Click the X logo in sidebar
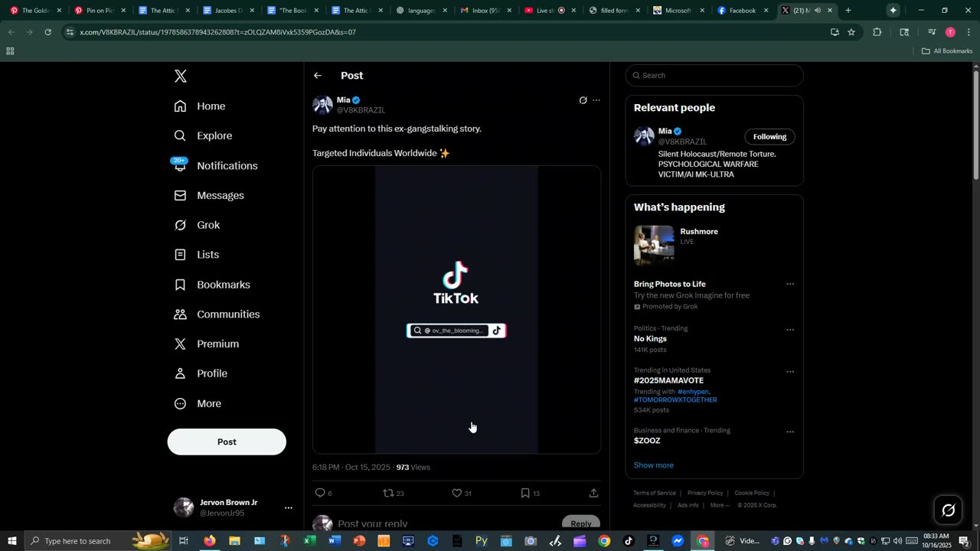Viewport: 980px width, 551px height. 181,76
